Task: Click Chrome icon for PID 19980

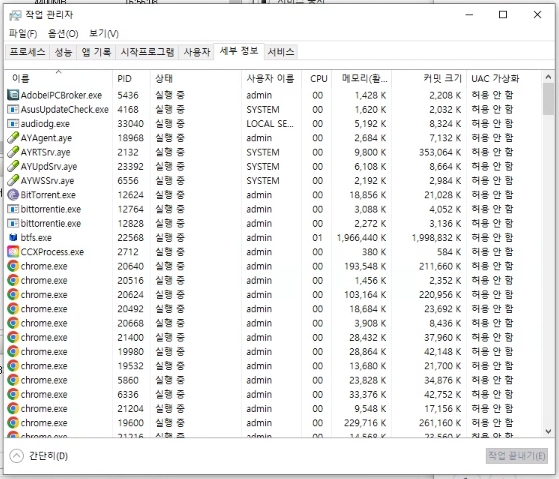Action: pyautogui.click(x=13, y=351)
